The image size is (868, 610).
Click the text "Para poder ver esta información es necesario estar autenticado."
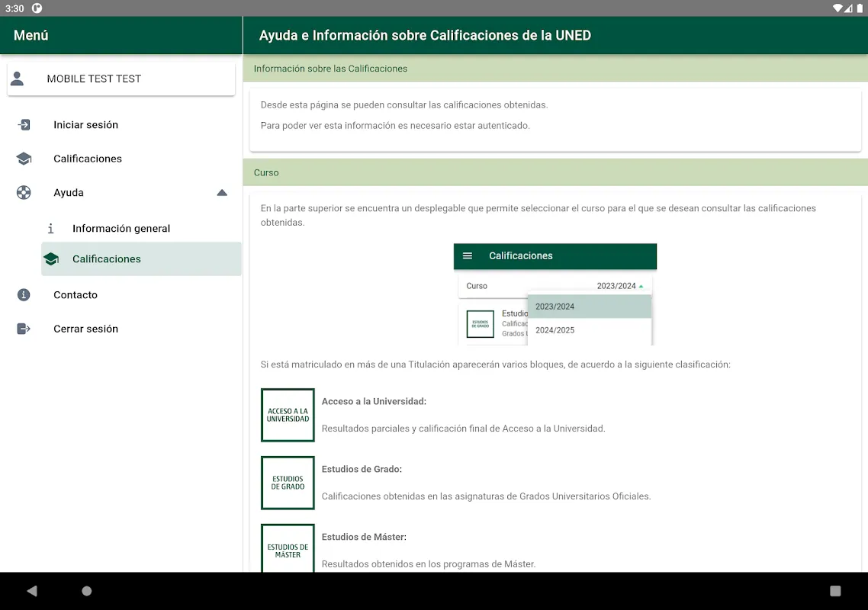[x=395, y=126]
